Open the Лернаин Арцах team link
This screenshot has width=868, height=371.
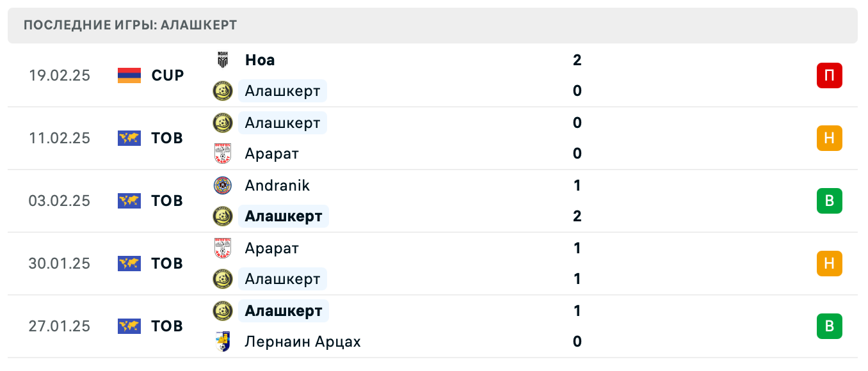303,342
